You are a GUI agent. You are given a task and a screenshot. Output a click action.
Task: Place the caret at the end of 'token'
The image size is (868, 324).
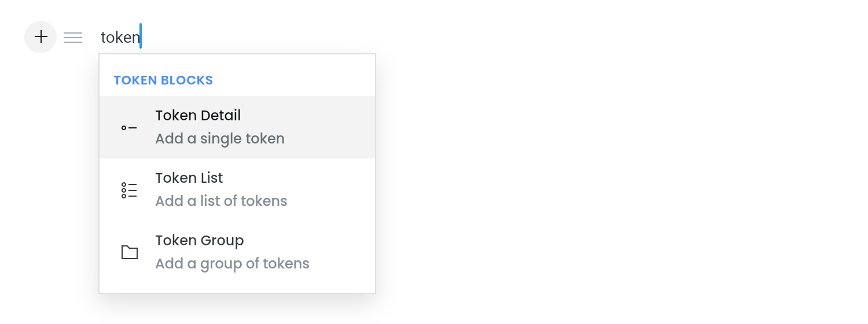141,38
